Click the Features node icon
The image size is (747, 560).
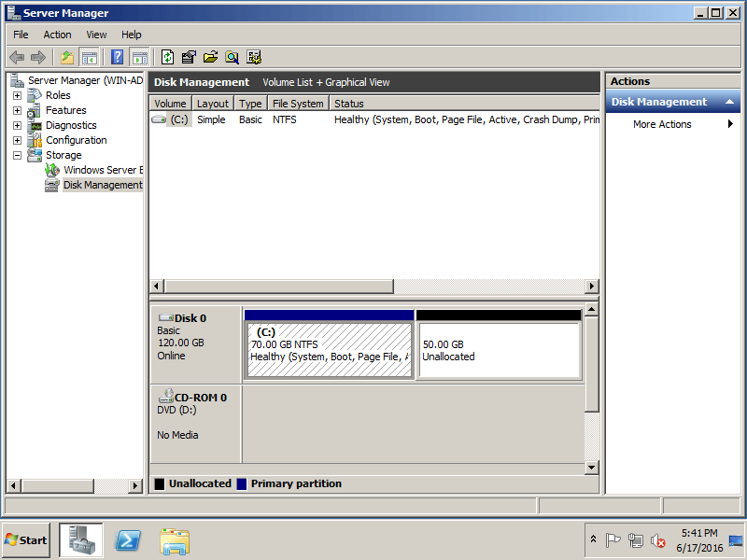(x=34, y=110)
